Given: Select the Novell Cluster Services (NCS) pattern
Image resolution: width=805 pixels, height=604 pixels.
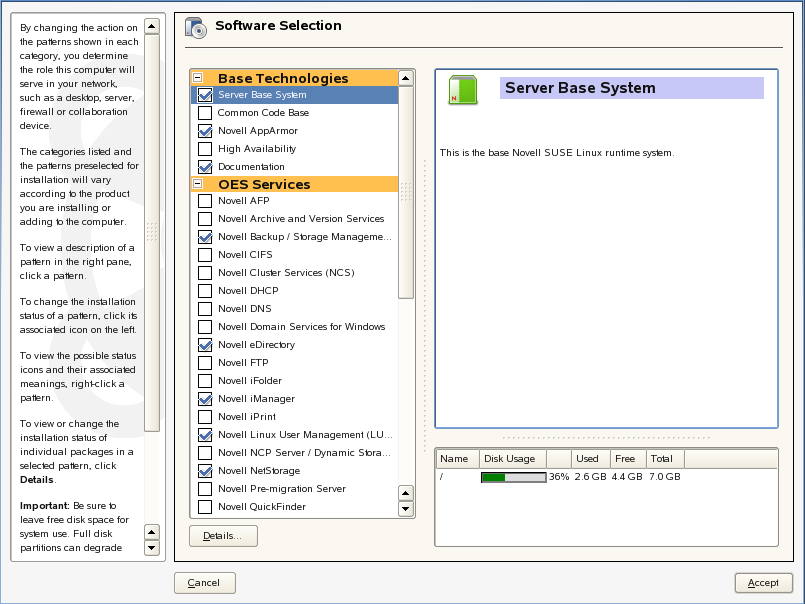Looking at the screenshot, I should (285, 273).
